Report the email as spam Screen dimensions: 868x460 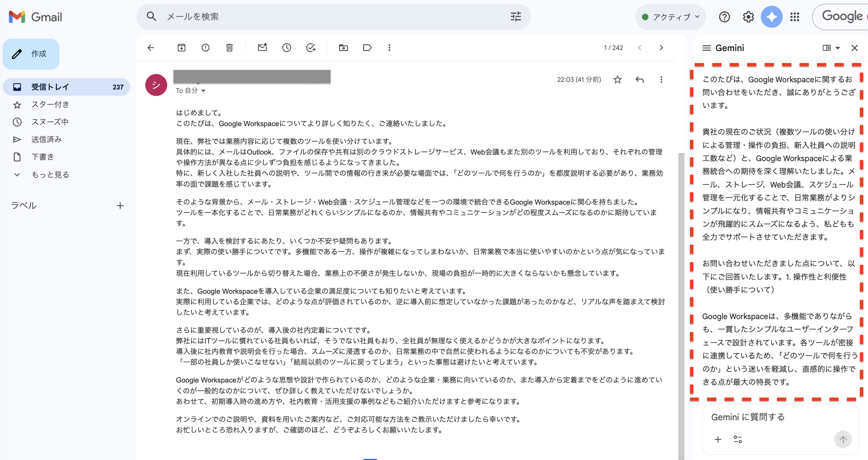pos(206,48)
